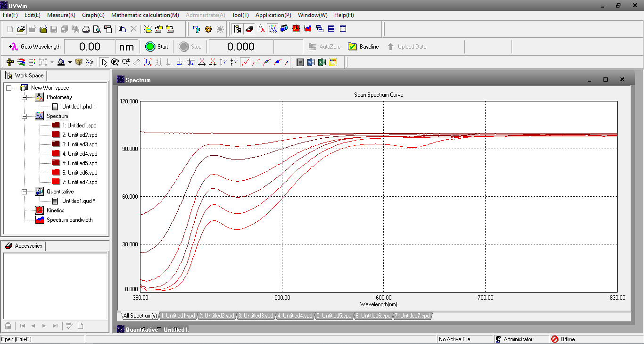Select Untitled1.qud under Quantitative
644x344 pixels.
(78, 201)
